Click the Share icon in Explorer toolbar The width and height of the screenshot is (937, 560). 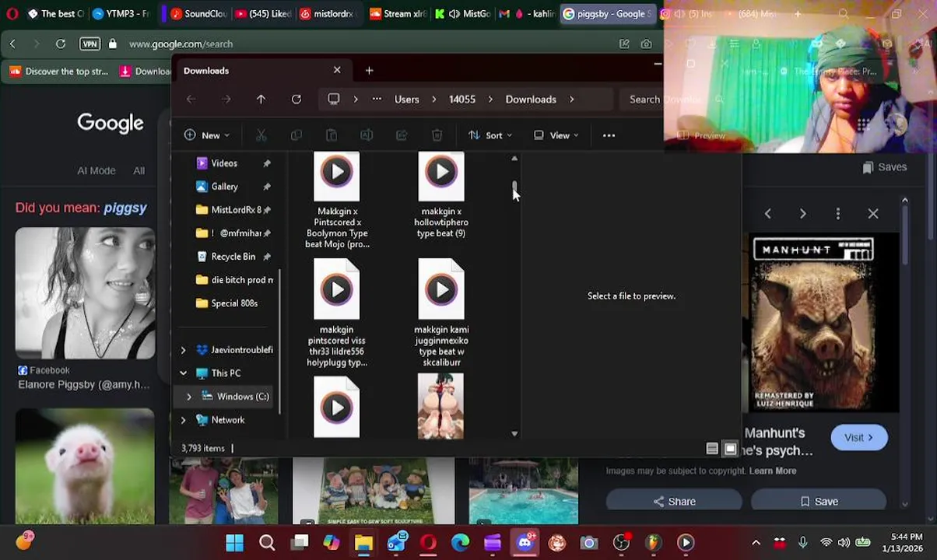402,135
